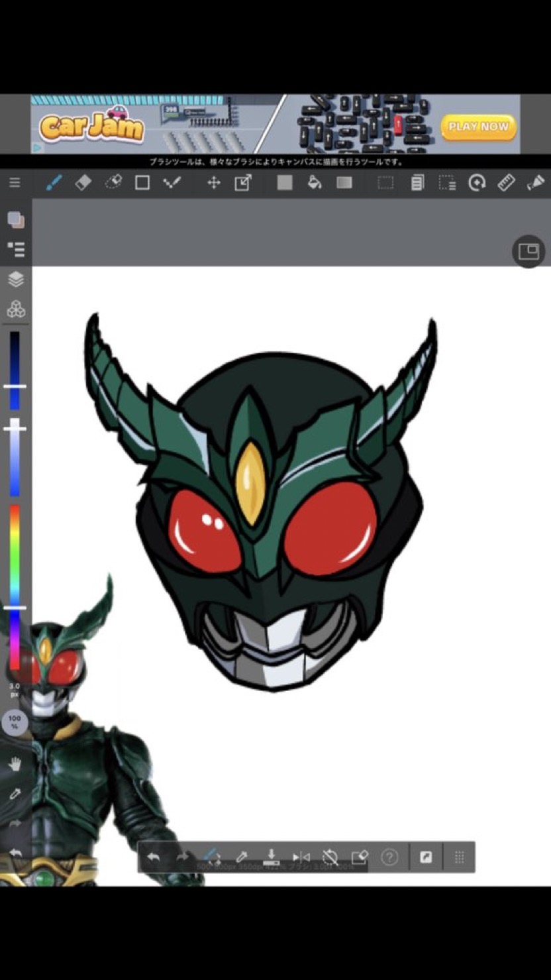Select the Transform tool
The width and height of the screenshot is (551, 980).
click(x=243, y=183)
